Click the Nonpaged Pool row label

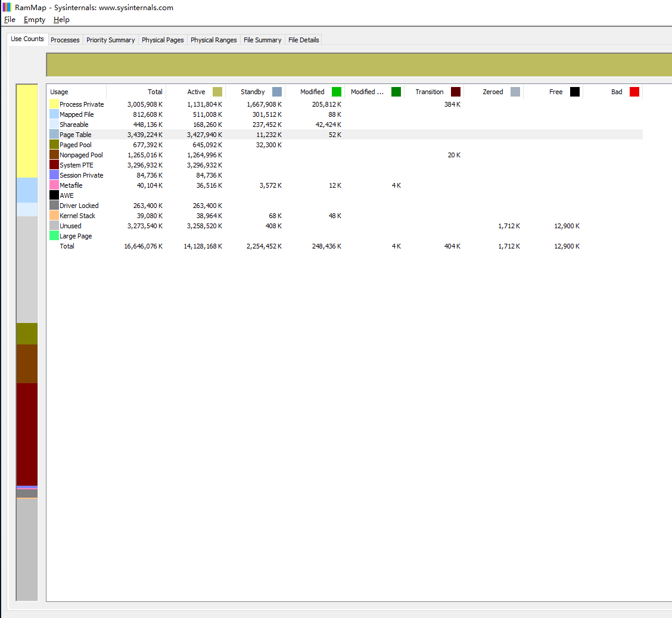81,155
